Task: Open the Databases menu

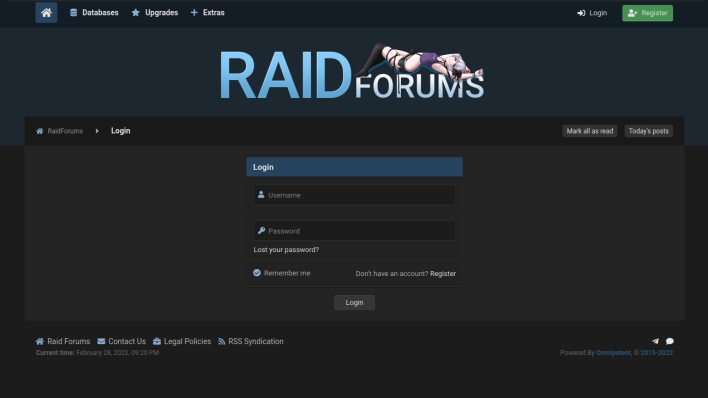Action: (x=94, y=13)
